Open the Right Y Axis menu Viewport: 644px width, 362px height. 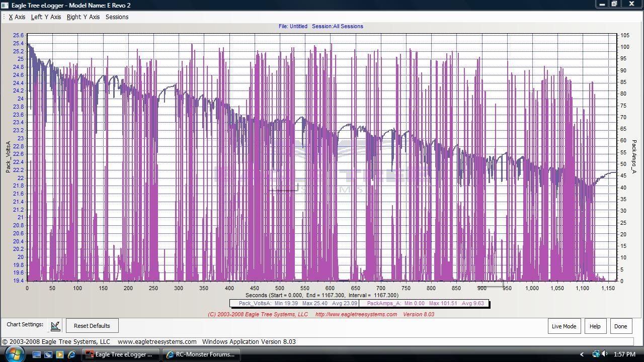pyautogui.click(x=83, y=17)
